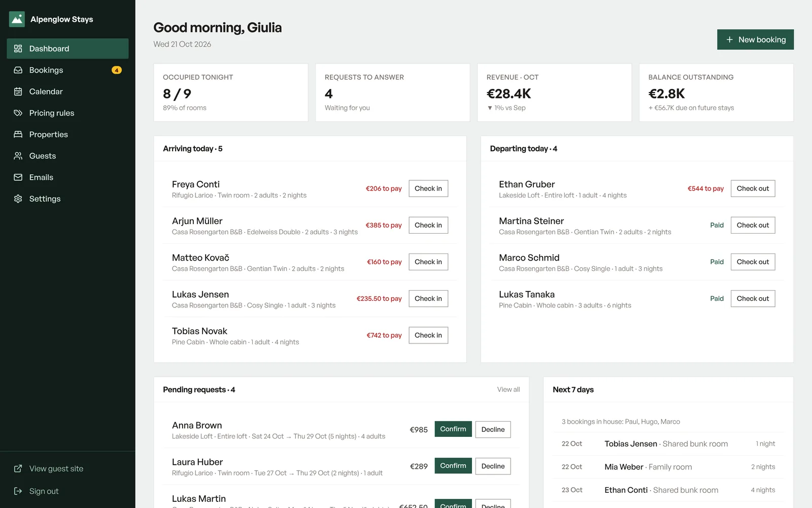Click the Sign out arrow icon

[18, 491]
